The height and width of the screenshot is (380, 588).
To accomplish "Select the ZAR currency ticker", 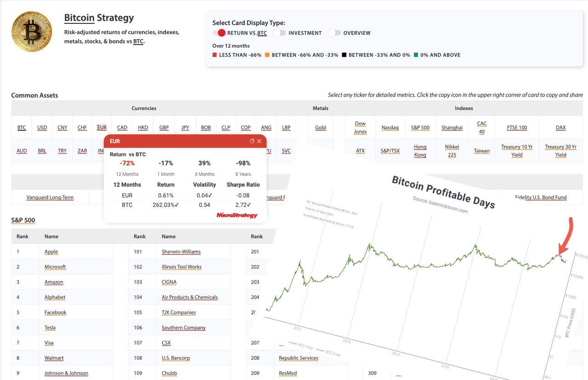I will click(82, 151).
